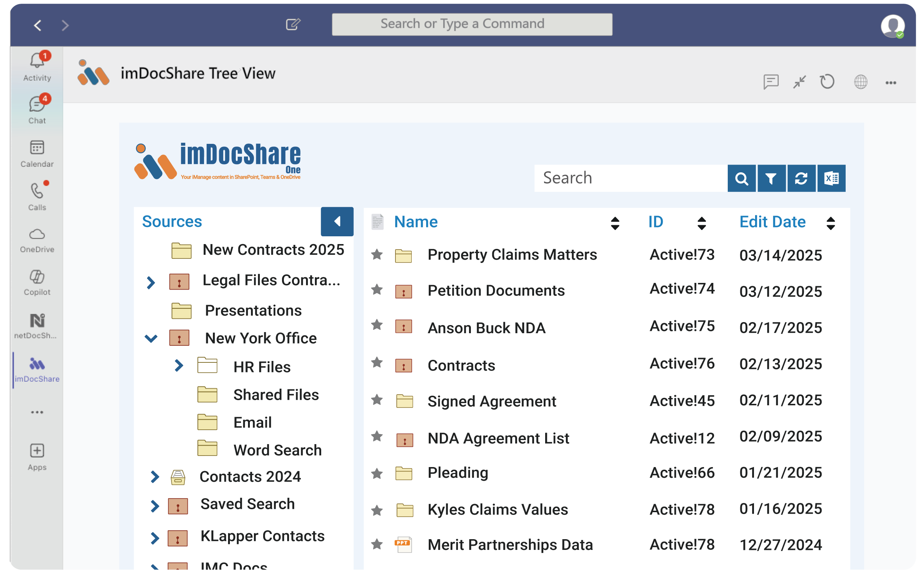Click the blue refresh sync button

pyautogui.click(x=801, y=178)
